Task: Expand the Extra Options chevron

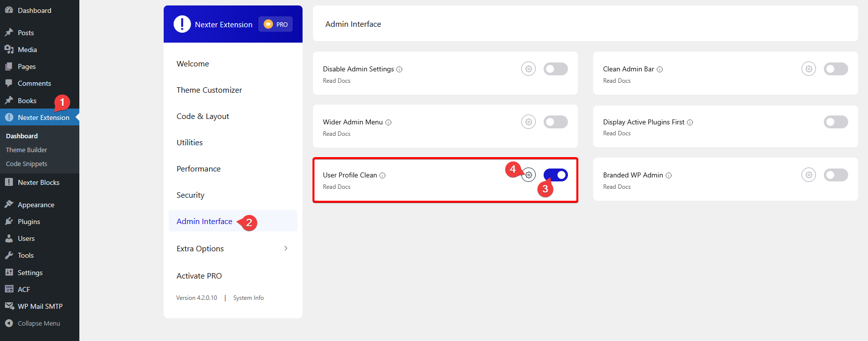Action: (x=286, y=248)
